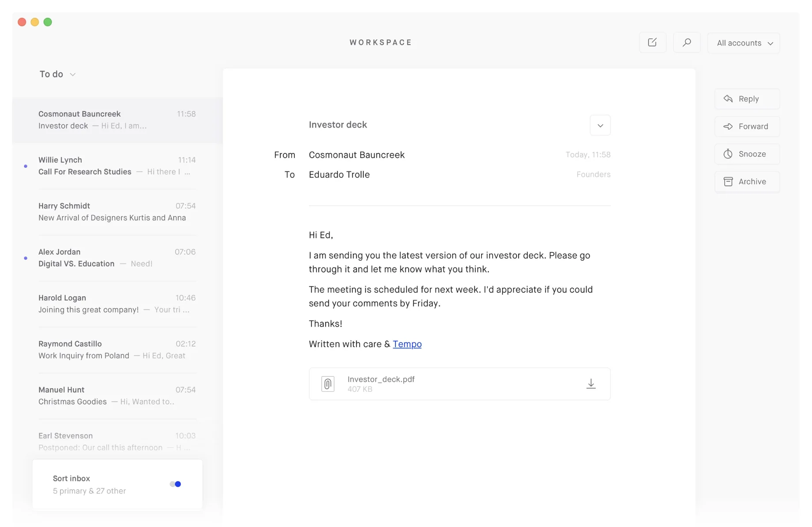Maximize the window with green button

[48, 22]
